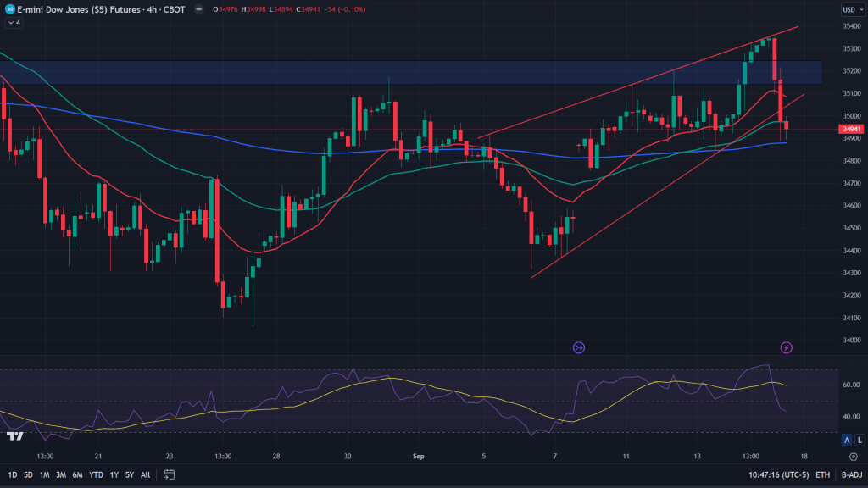Click the TradingView logo on the chart
Image resolution: width=868 pixels, height=488 pixels.
[14, 436]
